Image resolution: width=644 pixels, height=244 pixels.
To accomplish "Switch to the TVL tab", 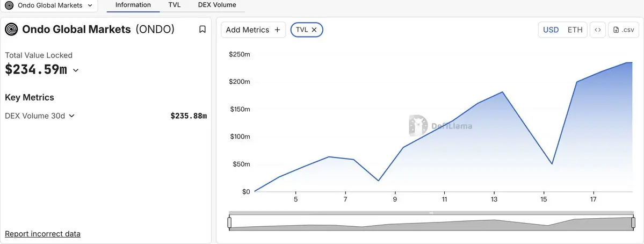I will [174, 5].
